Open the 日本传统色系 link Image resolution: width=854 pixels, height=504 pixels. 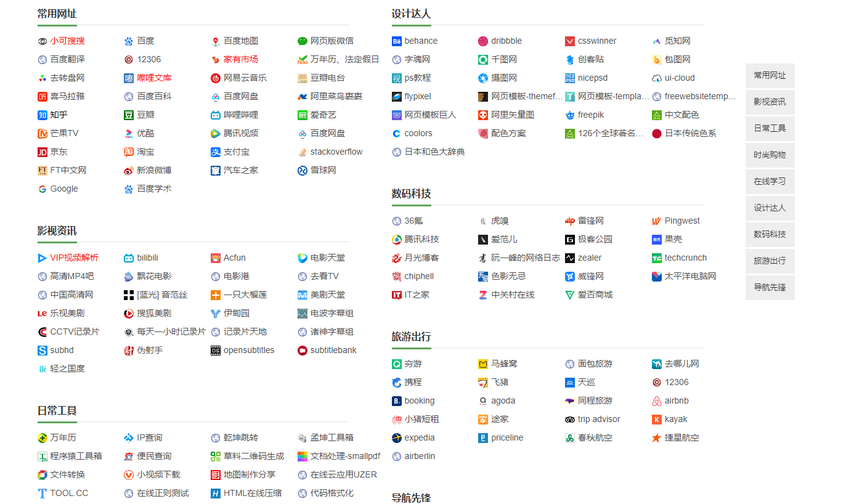691,134
